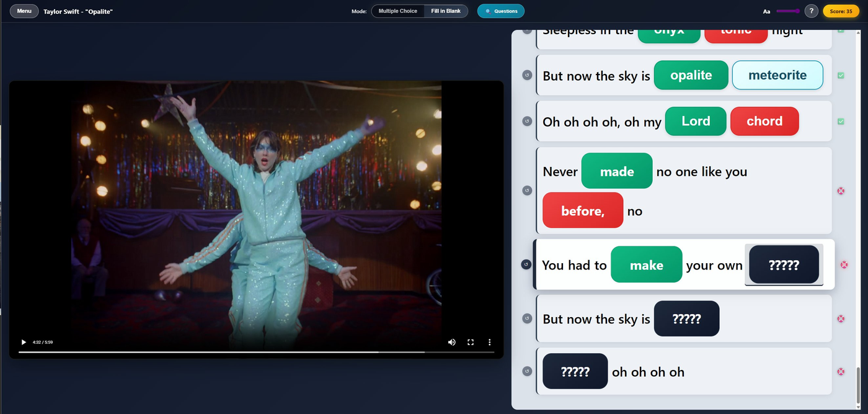Open the video's more options menu
The width and height of the screenshot is (868, 414).
tap(490, 342)
